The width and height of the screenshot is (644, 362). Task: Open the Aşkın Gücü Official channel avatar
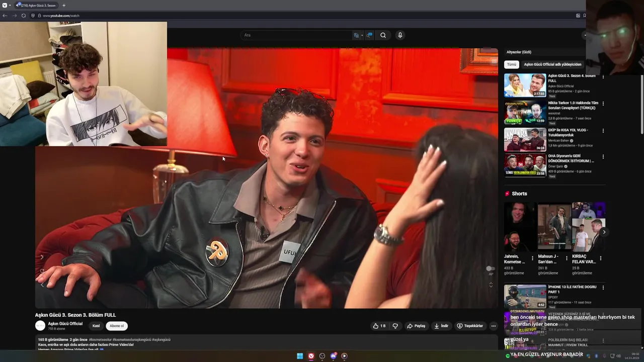(x=40, y=326)
